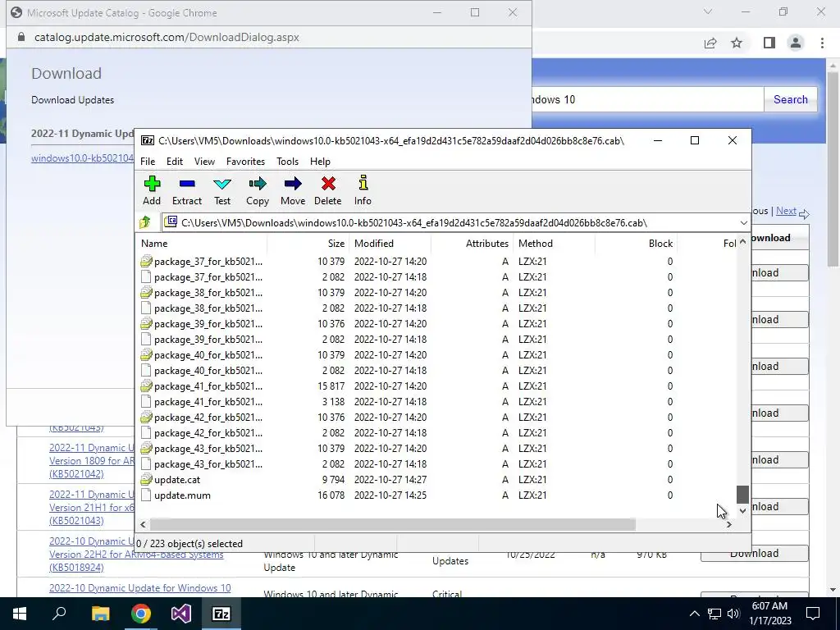This screenshot has height=630, width=840.
Task: Click the file list scroll-down arrow
Action: tap(742, 511)
